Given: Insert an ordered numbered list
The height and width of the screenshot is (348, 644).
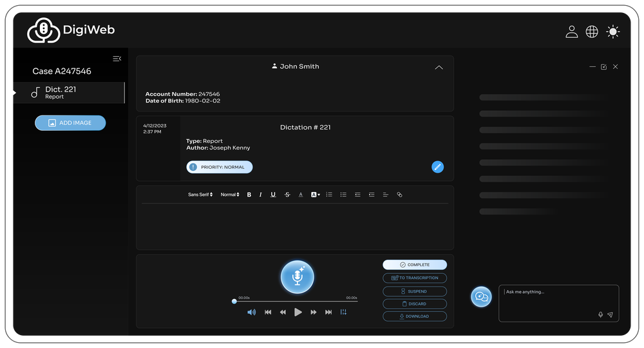Looking at the screenshot, I should click(x=329, y=195).
